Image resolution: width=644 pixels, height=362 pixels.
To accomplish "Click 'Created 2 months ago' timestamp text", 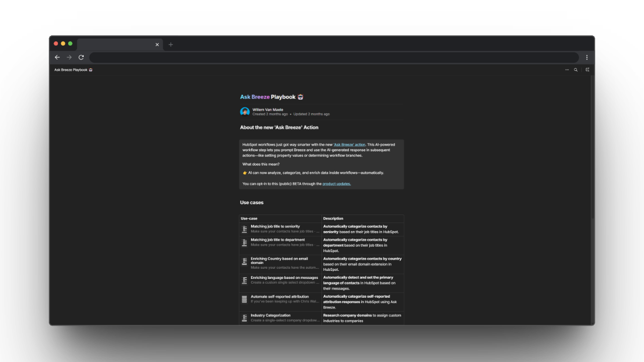I will click(270, 114).
